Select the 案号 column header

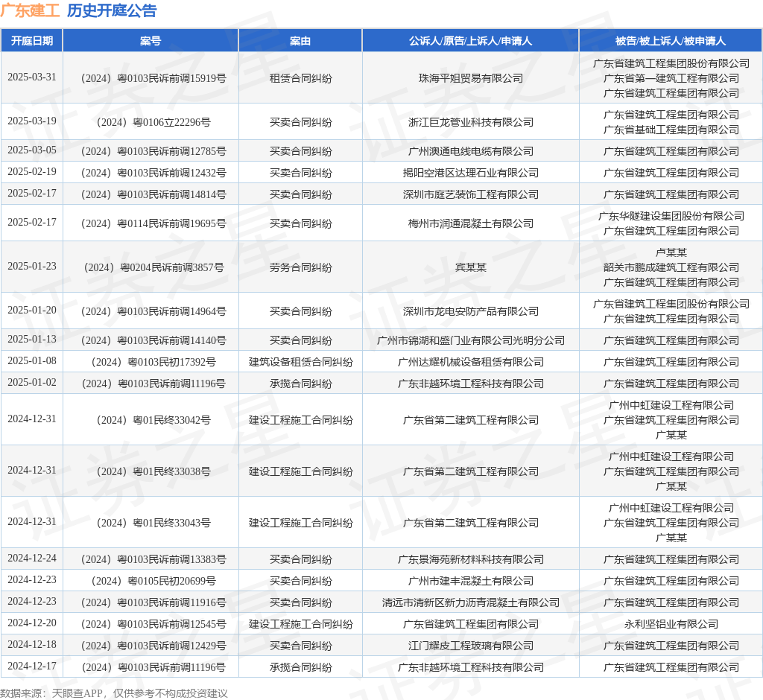[151, 41]
